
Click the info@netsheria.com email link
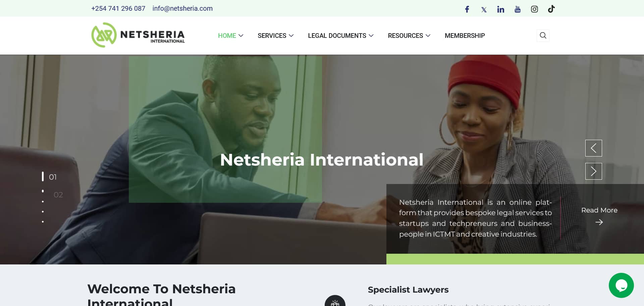tap(182, 8)
